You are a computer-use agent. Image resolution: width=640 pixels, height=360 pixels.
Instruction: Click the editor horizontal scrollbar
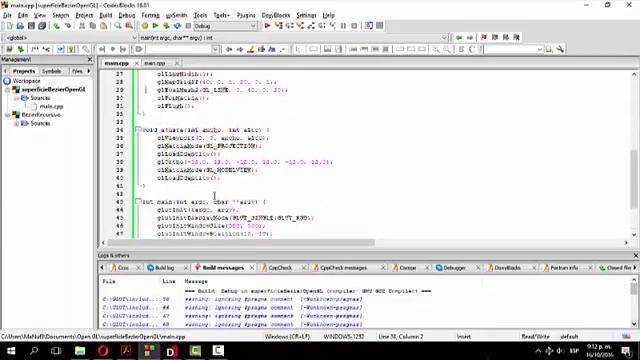[x=241, y=242]
